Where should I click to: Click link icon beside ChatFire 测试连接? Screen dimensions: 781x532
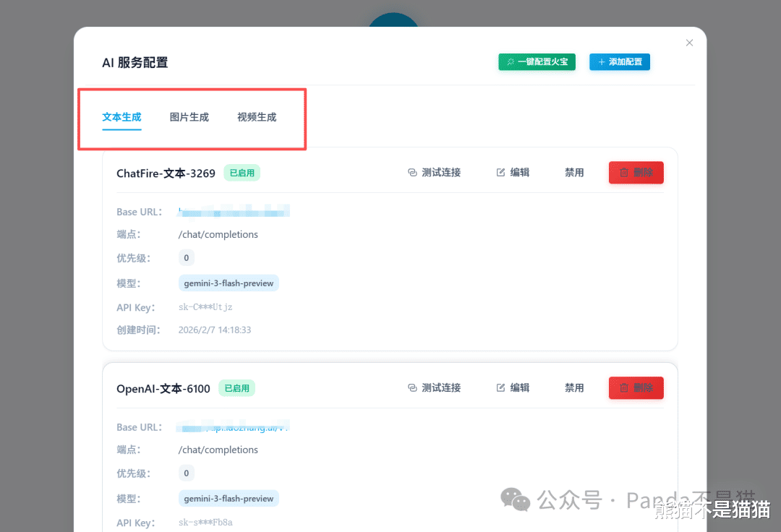412,172
